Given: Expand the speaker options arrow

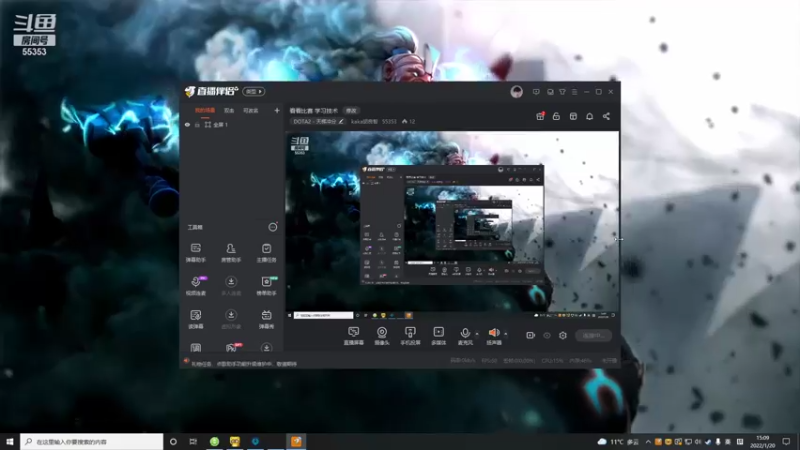Looking at the screenshot, I should (x=506, y=334).
